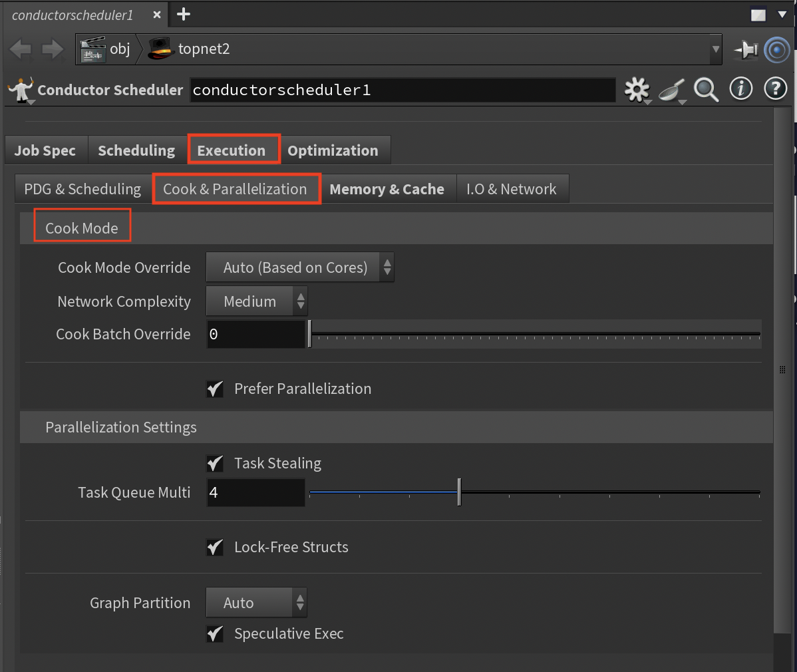Switch to the Scheduling tab

pyautogui.click(x=137, y=150)
